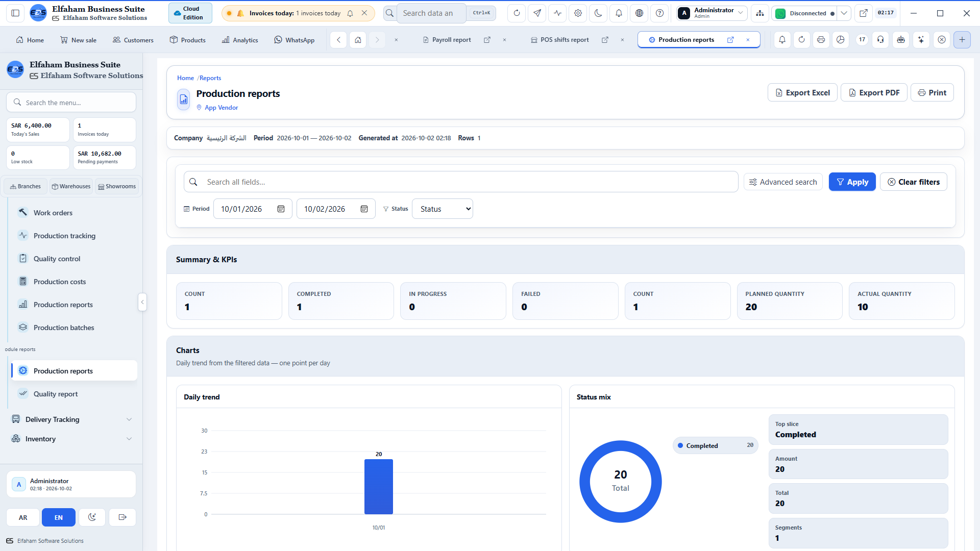Open settings gear icon in top bar

click(x=578, y=13)
